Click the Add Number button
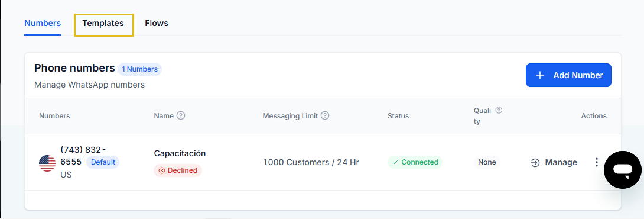Viewport: 644px width, 219px height. 568,75
